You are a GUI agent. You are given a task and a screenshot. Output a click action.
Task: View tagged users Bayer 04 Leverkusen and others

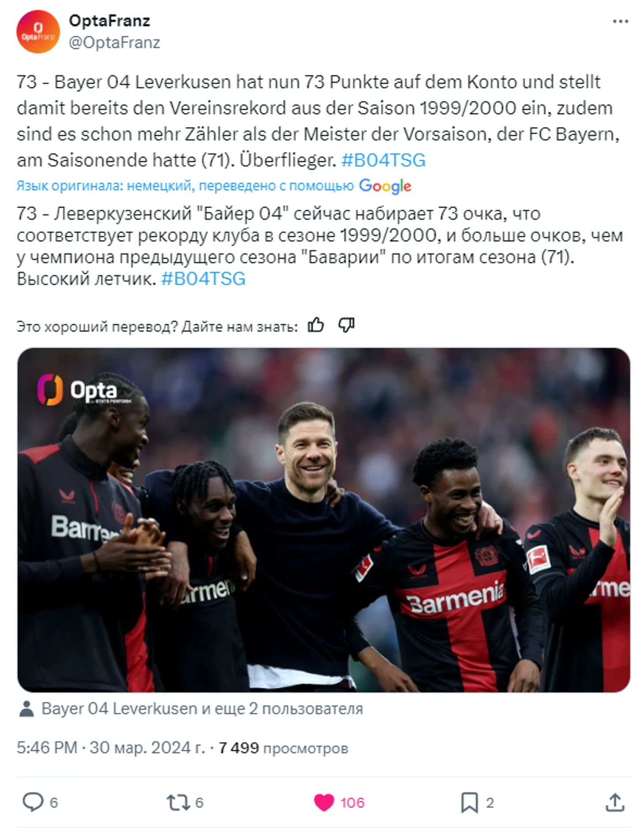[202, 709]
